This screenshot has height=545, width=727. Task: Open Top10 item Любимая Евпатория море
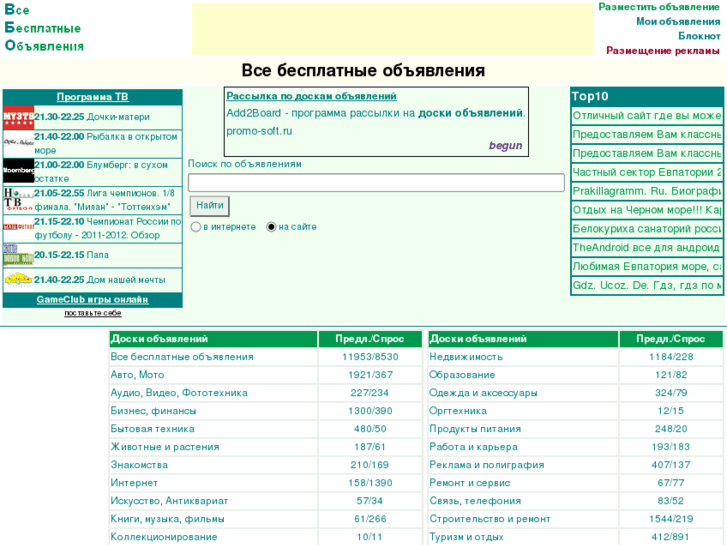click(647, 266)
